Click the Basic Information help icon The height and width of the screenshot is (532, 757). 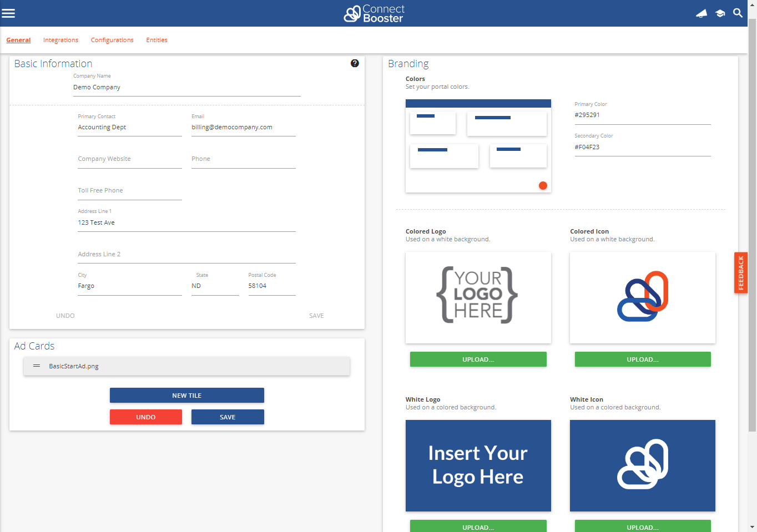[355, 63]
